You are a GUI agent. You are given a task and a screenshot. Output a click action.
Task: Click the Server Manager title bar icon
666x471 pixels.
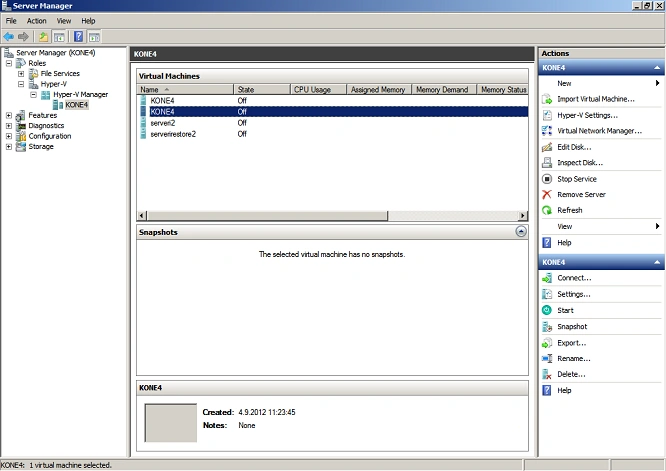[6, 6]
